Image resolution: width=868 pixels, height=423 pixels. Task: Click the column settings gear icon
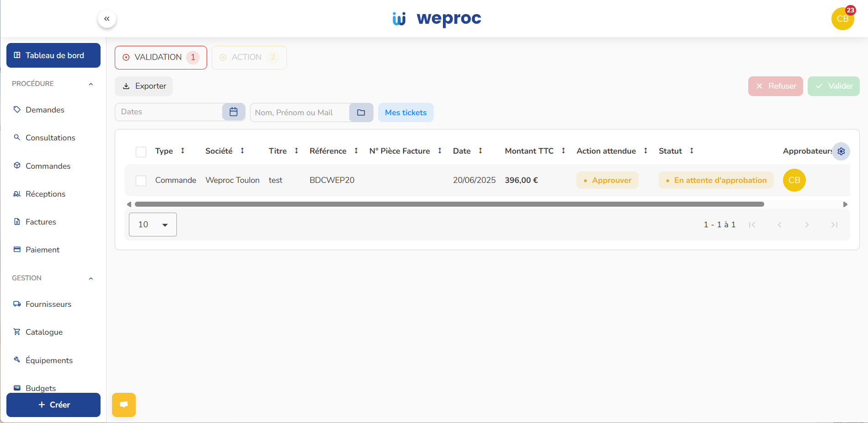click(841, 151)
